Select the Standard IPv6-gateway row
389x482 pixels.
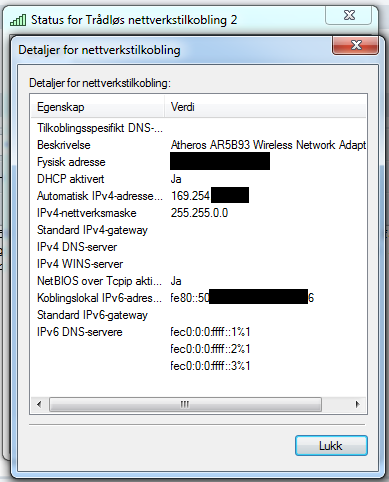pyautogui.click(x=199, y=315)
